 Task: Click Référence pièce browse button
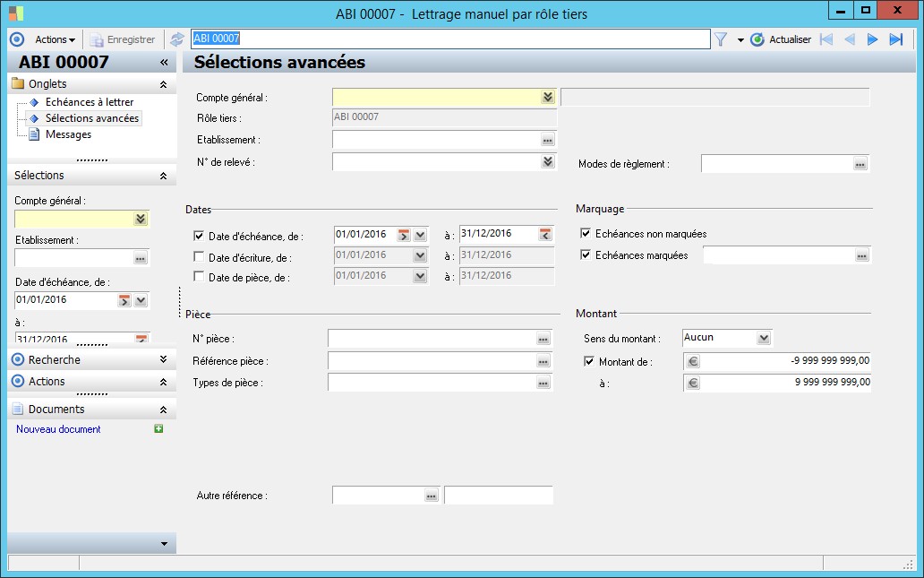543,361
